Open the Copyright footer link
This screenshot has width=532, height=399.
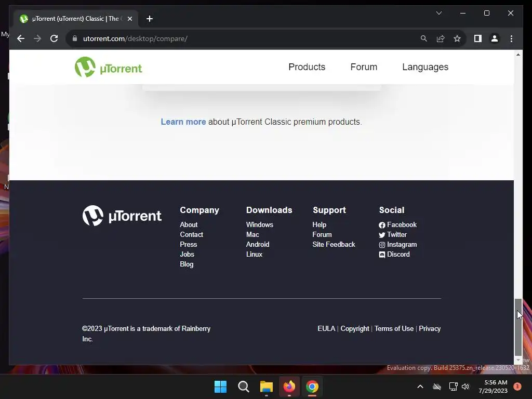point(354,328)
